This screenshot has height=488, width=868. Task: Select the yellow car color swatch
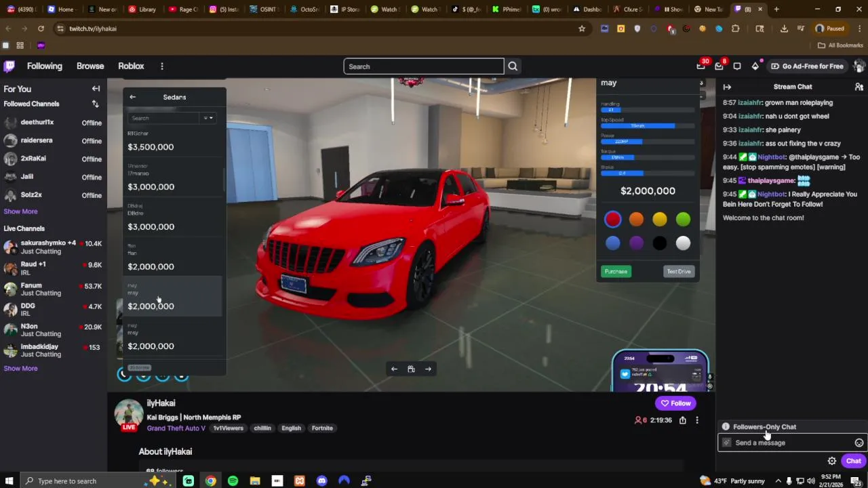pyautogui.click(x=660, y=220)
